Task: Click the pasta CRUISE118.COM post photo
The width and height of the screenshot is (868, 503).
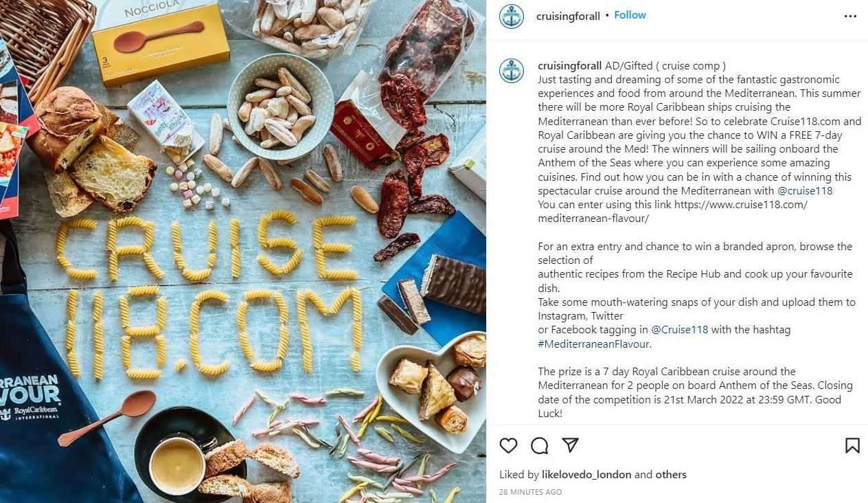Action: coord(243,252)
